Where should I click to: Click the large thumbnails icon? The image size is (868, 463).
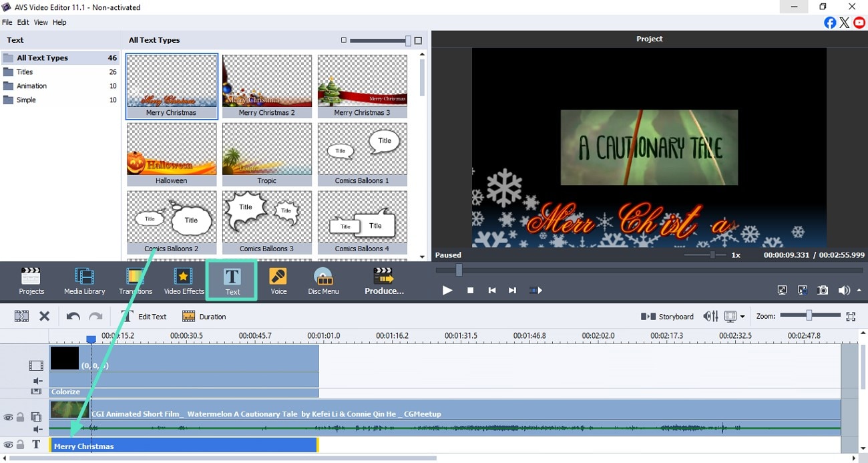tap(418, 40)
